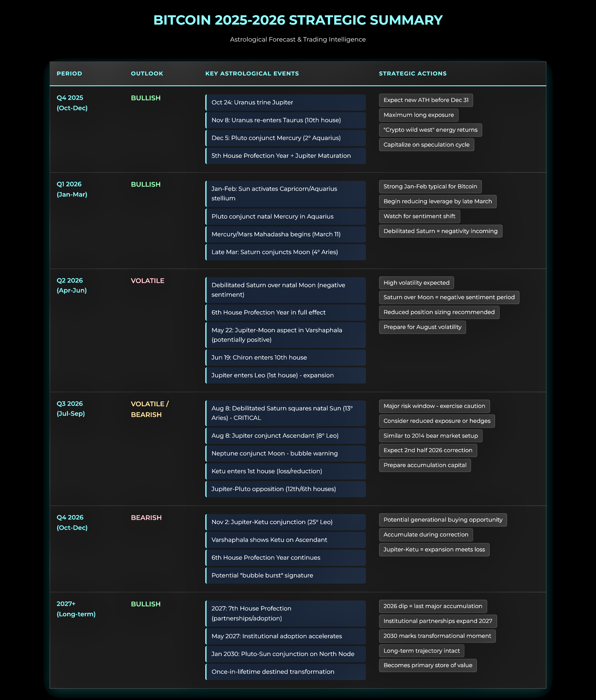596x700 pixels.
Task: Select 'Potential generational buying opportunity' tag
Action: [443, 520]
